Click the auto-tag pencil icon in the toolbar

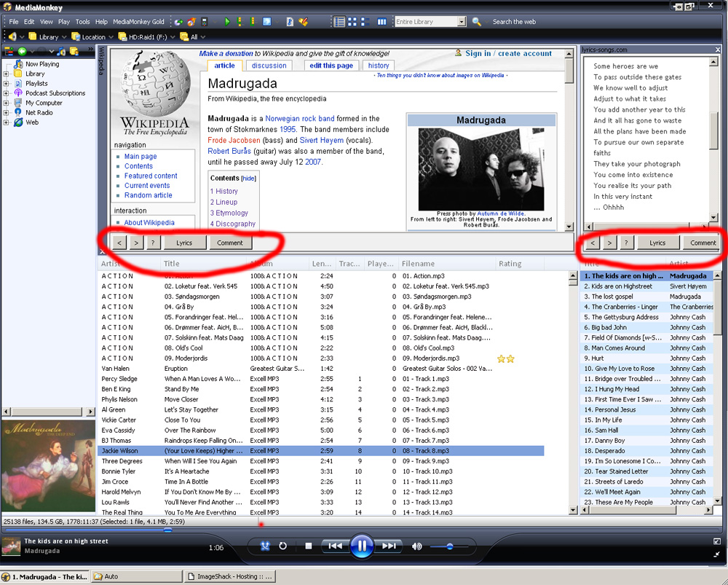303,21
